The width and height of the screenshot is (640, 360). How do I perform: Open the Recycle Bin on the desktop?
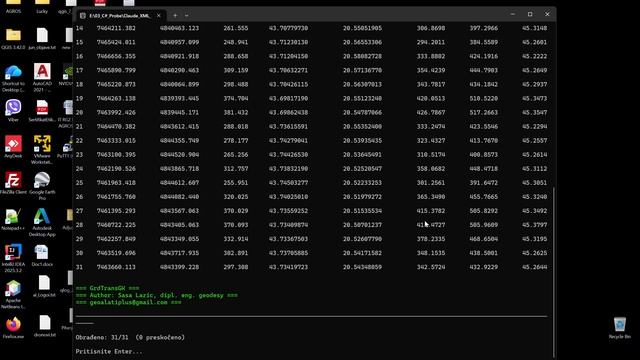620,328
